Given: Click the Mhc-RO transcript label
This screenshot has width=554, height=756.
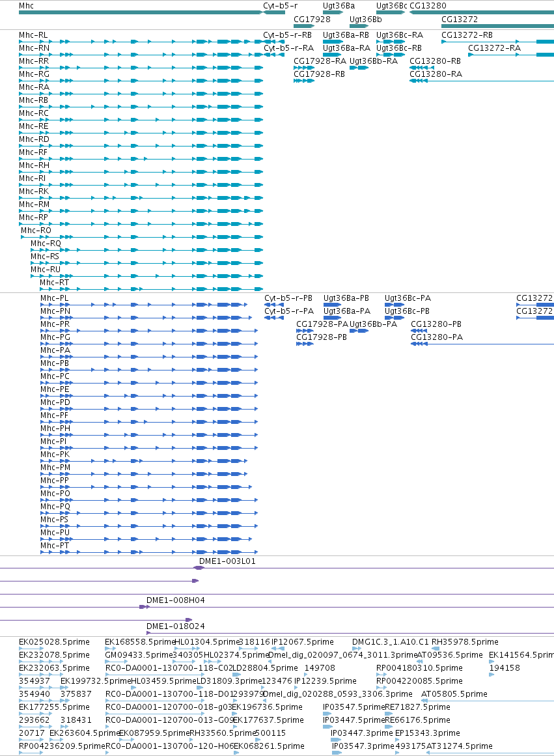Looking at the screenshot, I should [36, 231].
